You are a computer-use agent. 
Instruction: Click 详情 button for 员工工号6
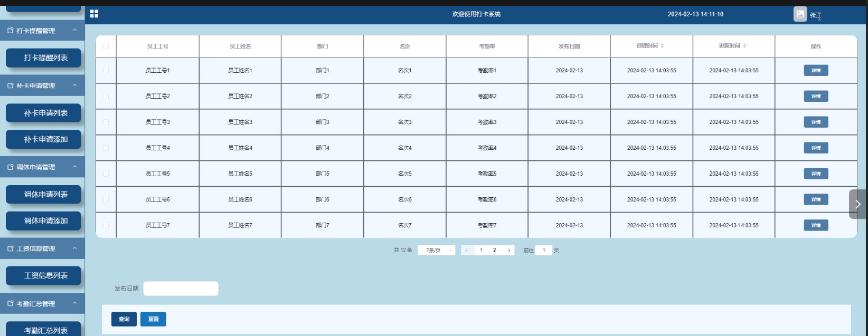click(x=816, y=199)
